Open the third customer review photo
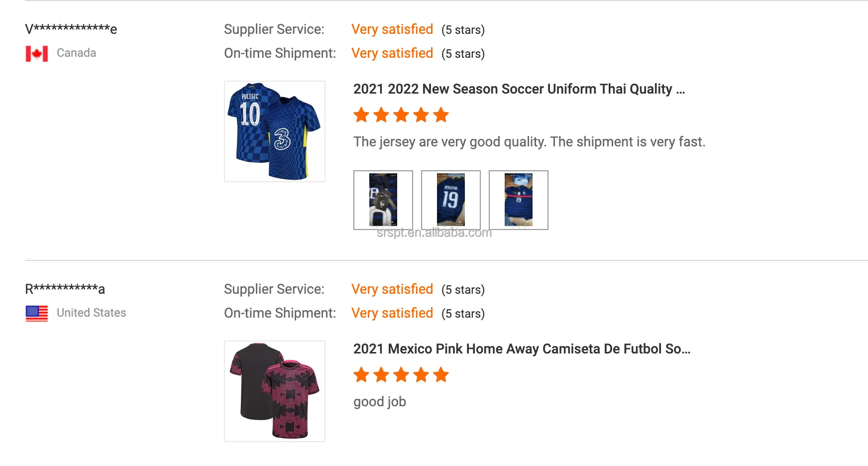The height and width of the screenshot is (466, 868). 519,200
